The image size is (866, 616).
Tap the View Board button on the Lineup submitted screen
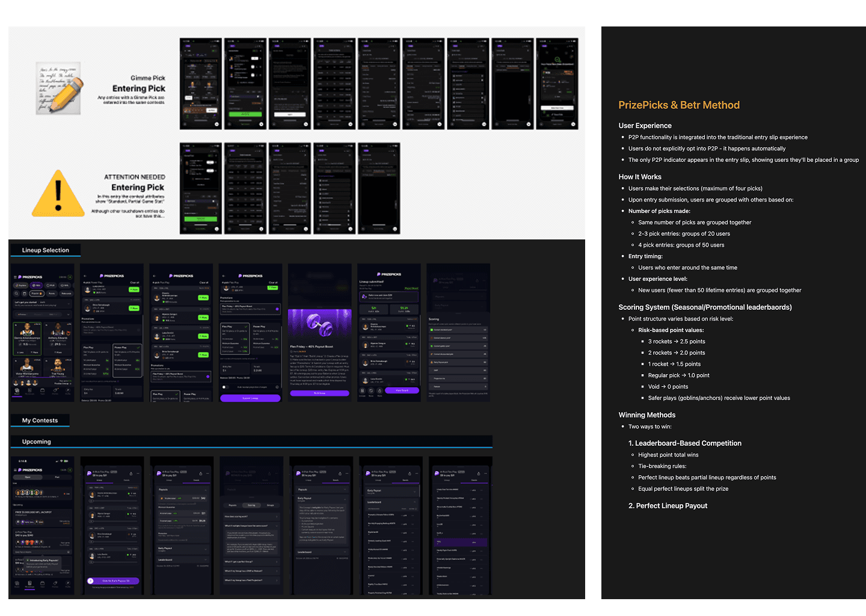[402, 390]
